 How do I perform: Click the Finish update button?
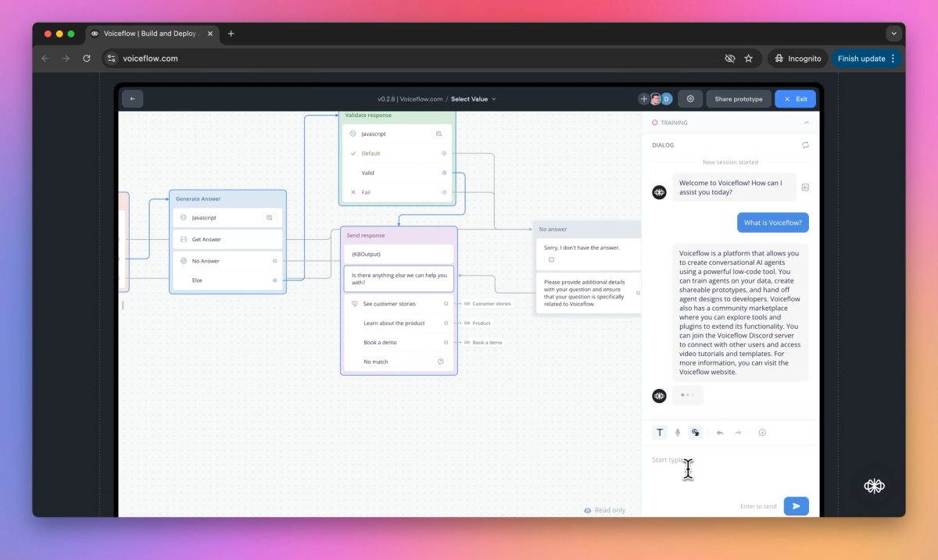pos(866,59)
